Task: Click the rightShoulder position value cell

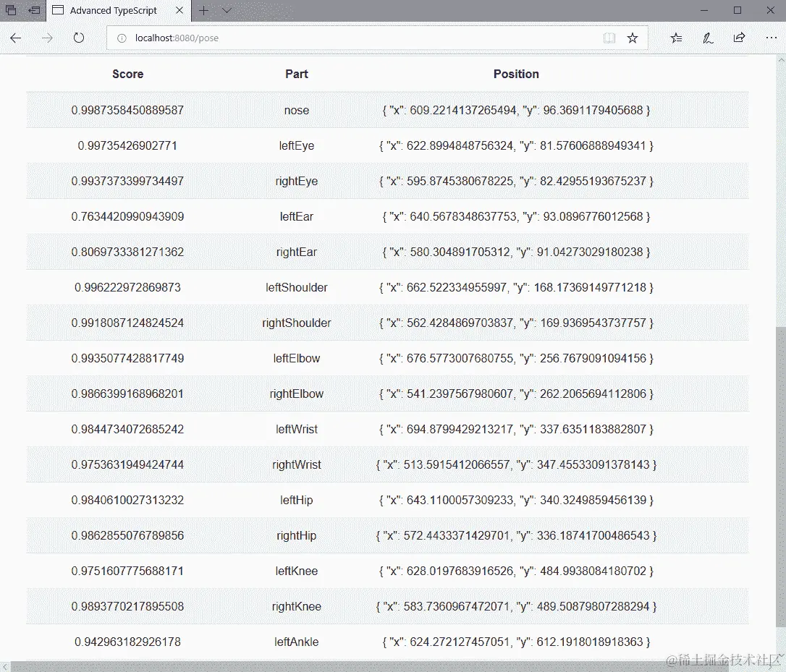Action: coord(516,323)
